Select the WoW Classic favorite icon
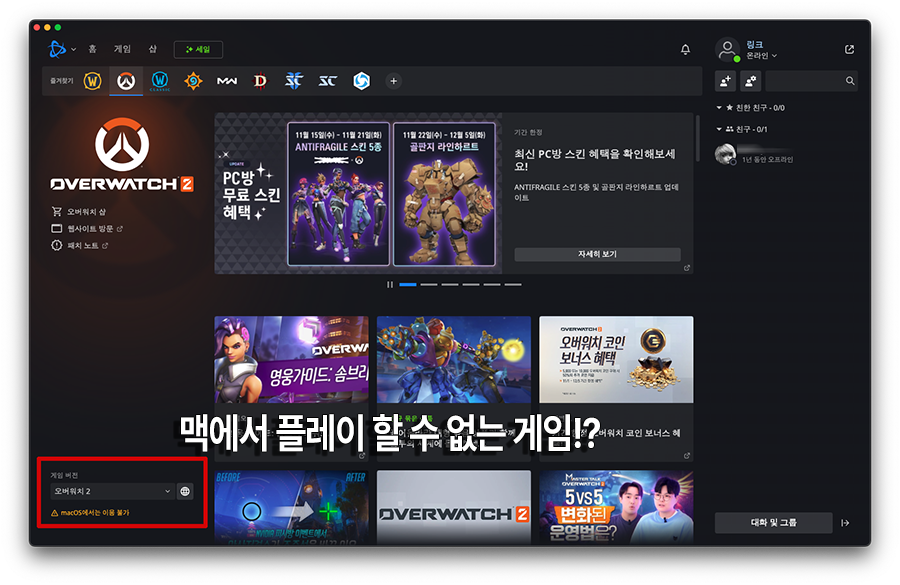This screenshot has width=900, height=585. click(160, 81)
